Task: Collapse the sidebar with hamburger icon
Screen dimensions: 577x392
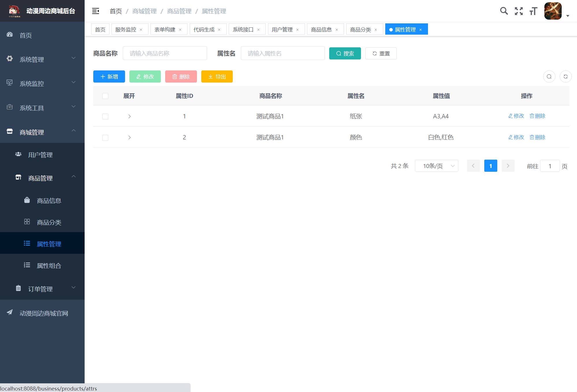Action: click(x=96, y=11)
